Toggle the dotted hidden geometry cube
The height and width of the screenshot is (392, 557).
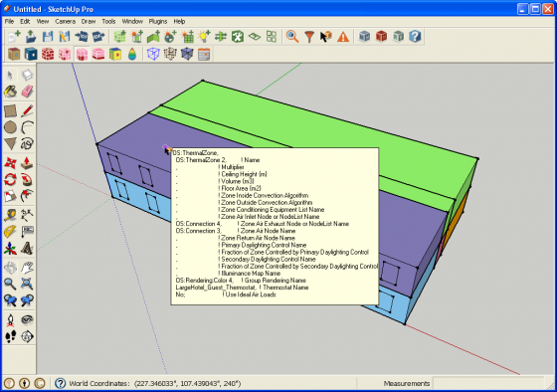(170, 54)
